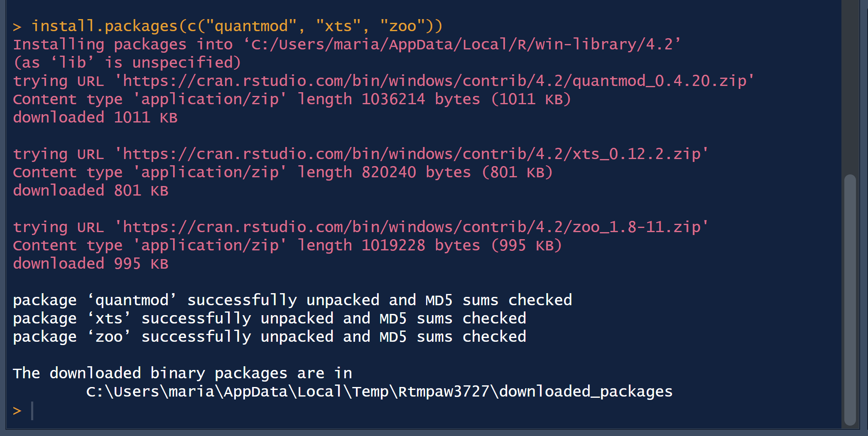The width and height of the screenshot is (868, 436).
Task: Click the quantmod_0.4.20.zip download URL
Action: 434,81
